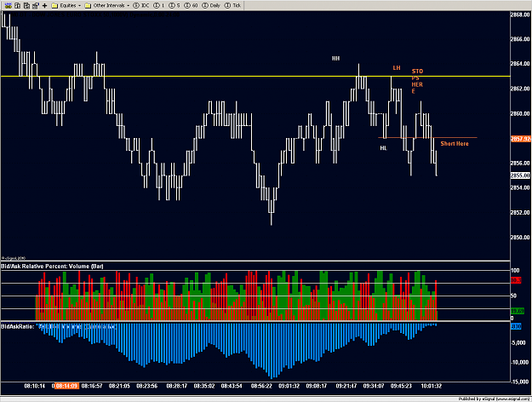Click the orange 'Short Here' annotation
Screen dimensions: 532x402
[455, 144]
